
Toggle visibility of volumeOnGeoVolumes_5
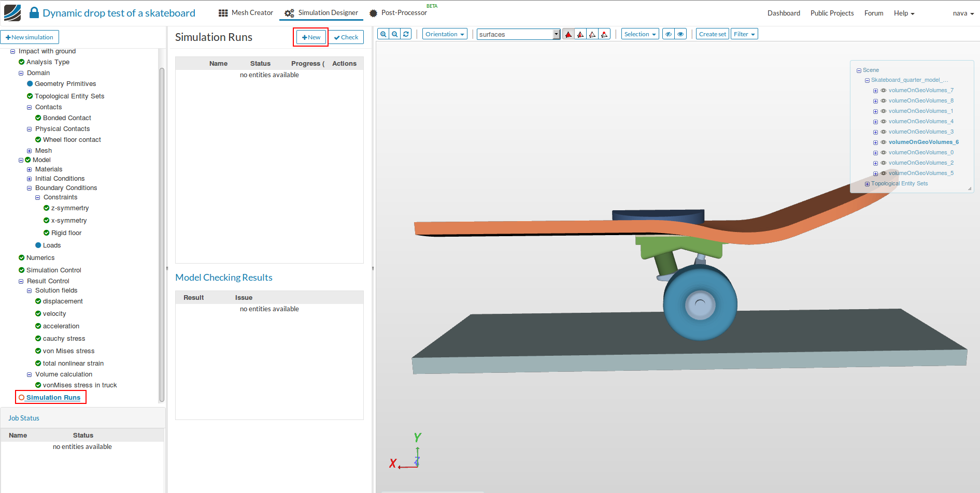(x=884, y=173)
